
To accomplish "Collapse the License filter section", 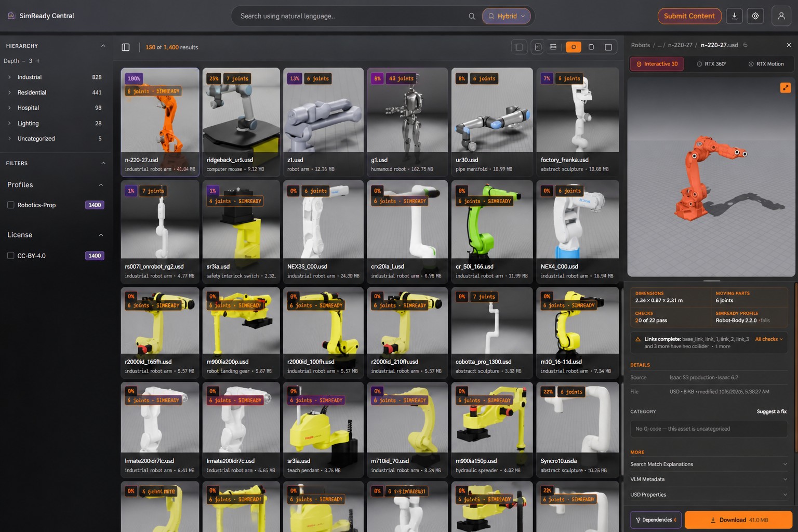I will pos(101,235).
